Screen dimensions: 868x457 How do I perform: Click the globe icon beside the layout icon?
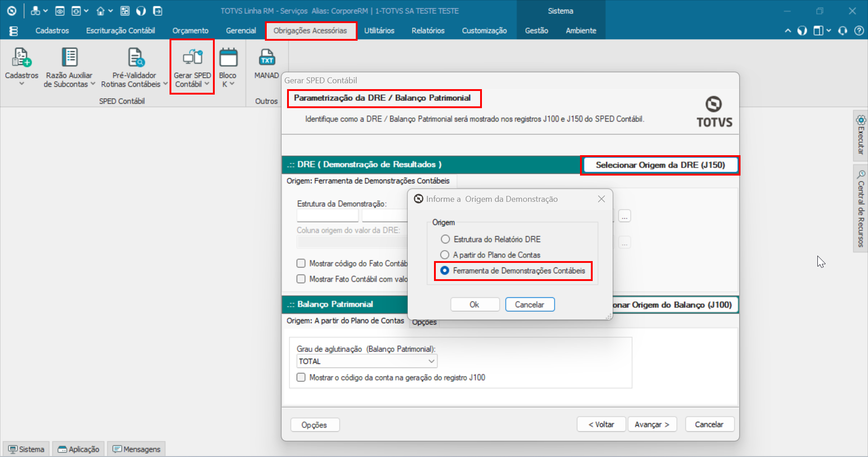(802, 31)
